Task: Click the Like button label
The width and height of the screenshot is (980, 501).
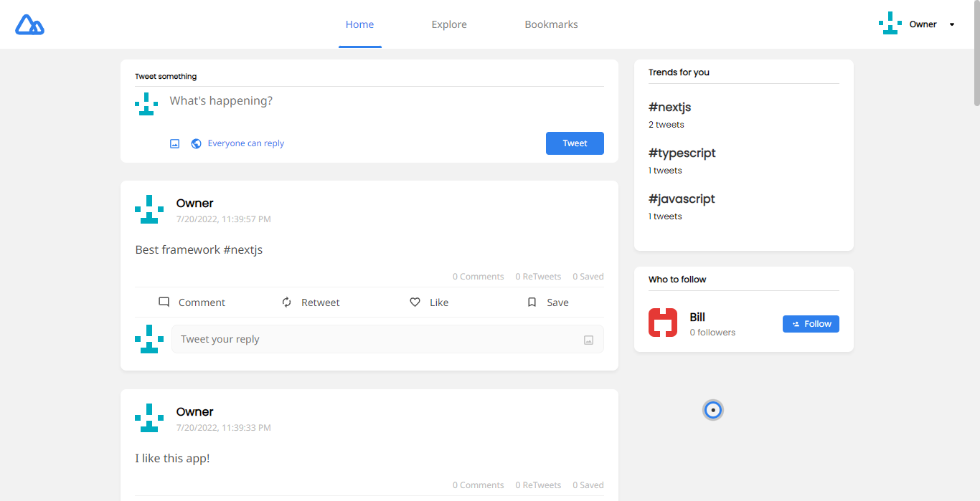Action: (439, 302)
